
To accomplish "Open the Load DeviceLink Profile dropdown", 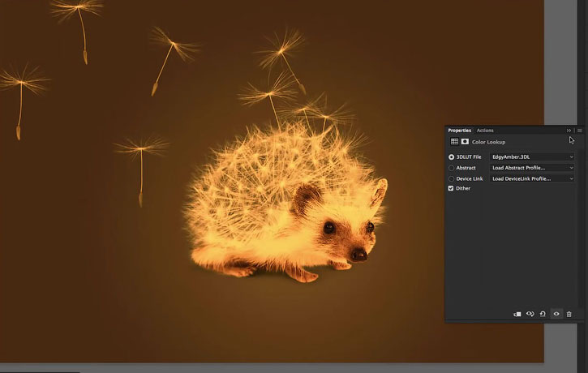I will (532, 179).
